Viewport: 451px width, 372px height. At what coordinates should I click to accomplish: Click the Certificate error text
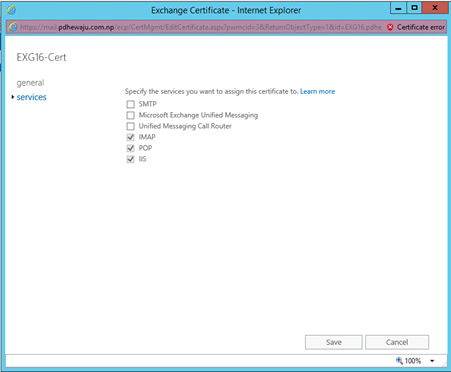421,27
